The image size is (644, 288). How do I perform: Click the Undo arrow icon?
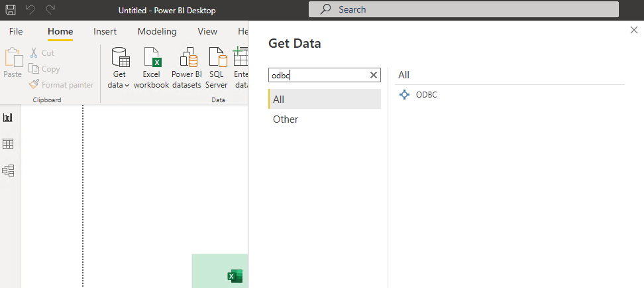(31, 10)
